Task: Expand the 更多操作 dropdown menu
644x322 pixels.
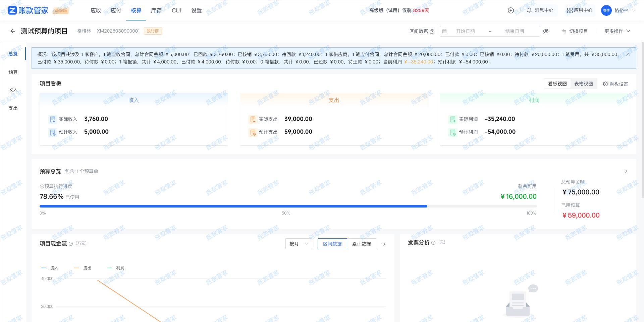Action: [x=617, y=31]
